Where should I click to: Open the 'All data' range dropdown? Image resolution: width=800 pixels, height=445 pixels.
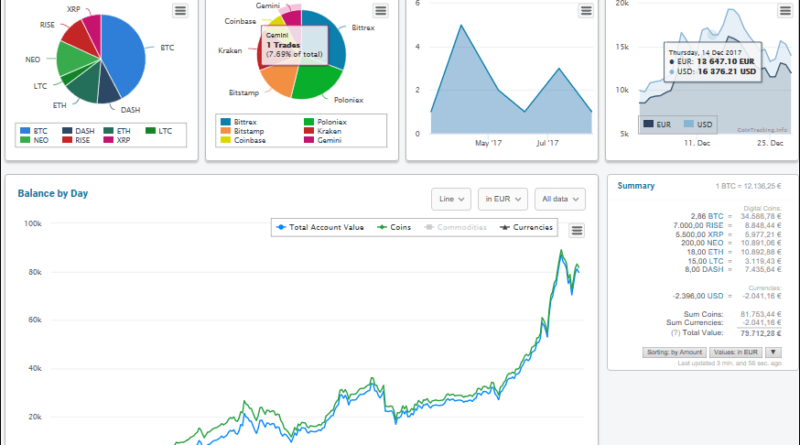(560, 199)
